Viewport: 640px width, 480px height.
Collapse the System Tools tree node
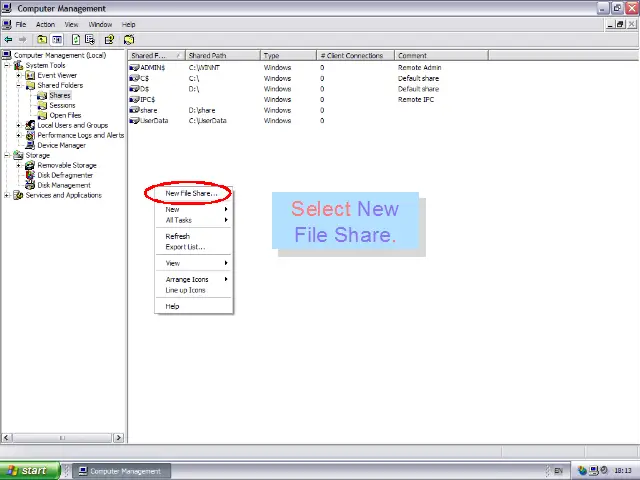click(x=7, y=66)
